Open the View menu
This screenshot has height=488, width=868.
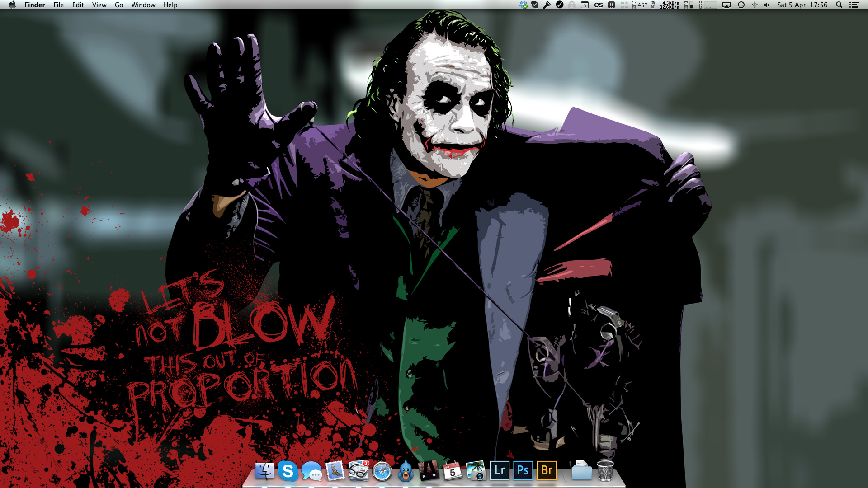click(99, 5)
